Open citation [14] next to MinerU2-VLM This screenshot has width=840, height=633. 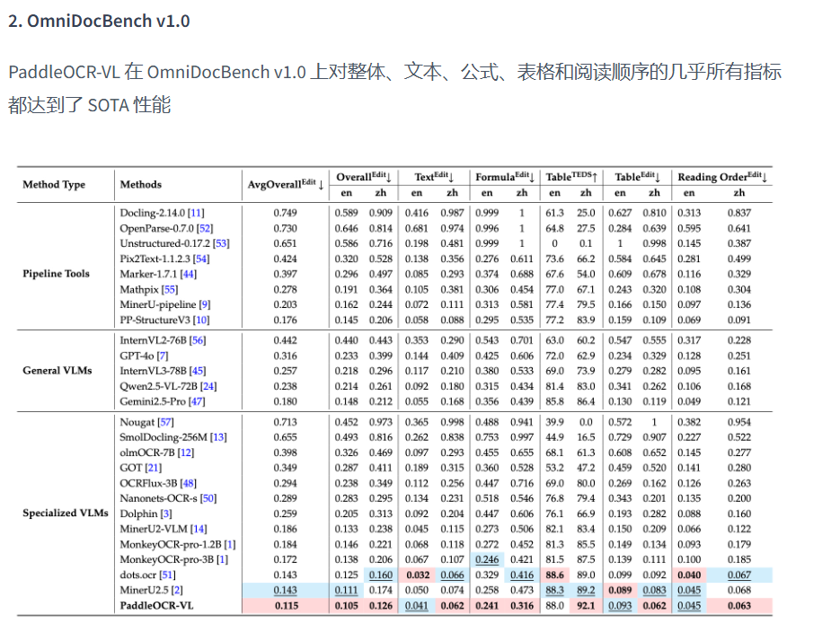tap(199, 529)
